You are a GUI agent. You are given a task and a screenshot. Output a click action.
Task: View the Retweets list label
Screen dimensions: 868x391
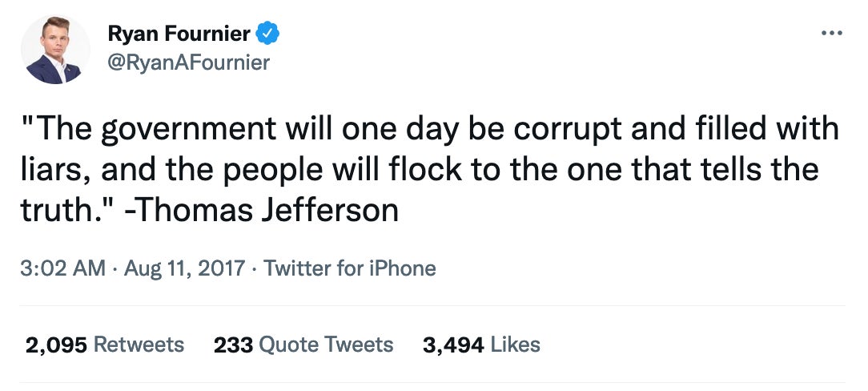(x=139, y=345)
